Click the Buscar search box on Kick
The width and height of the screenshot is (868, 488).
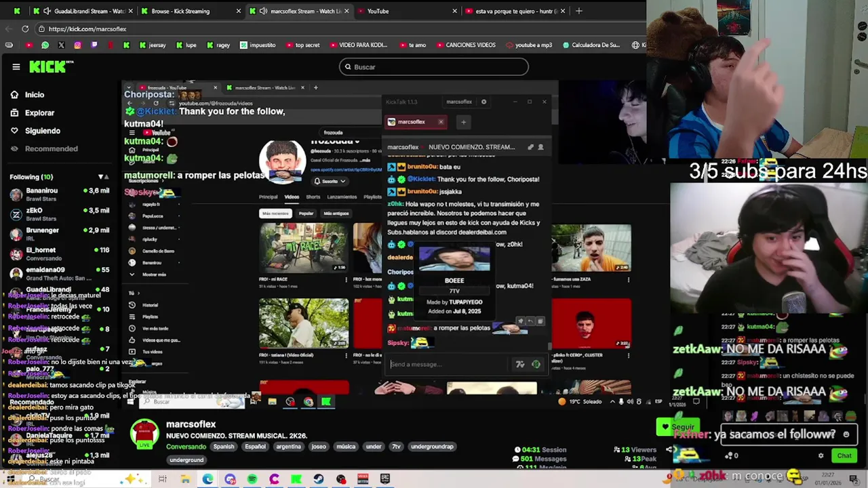[x=434, y=66]
